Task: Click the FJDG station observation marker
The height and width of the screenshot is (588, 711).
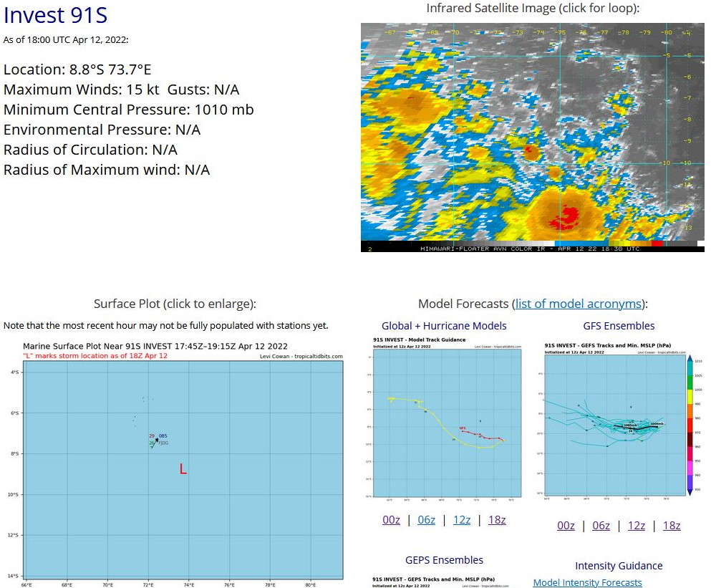Action: coord(157,440)
